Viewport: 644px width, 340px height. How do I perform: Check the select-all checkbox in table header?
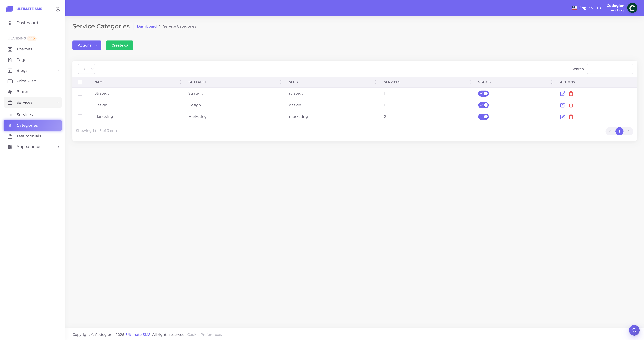(x=80, y=82)
